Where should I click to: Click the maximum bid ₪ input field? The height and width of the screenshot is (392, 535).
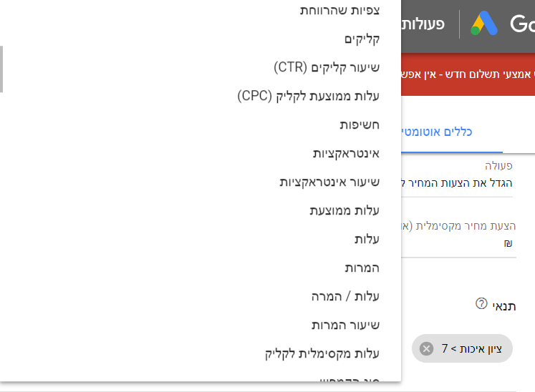pyautogui.click(x=458, y=244)
